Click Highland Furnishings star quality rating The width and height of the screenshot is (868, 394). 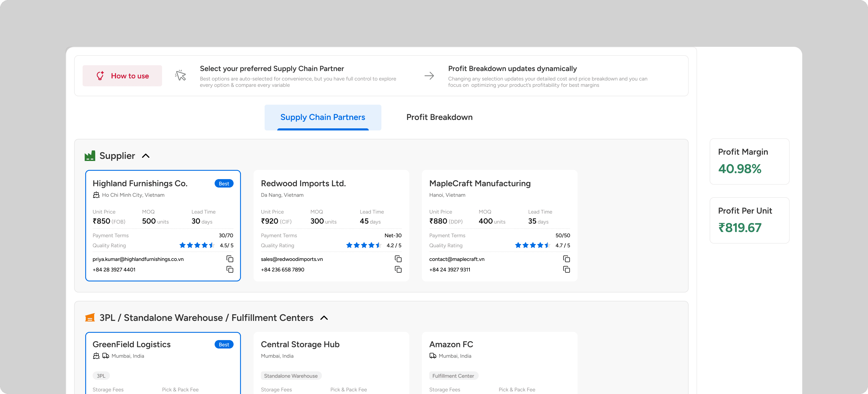[197, 245]
